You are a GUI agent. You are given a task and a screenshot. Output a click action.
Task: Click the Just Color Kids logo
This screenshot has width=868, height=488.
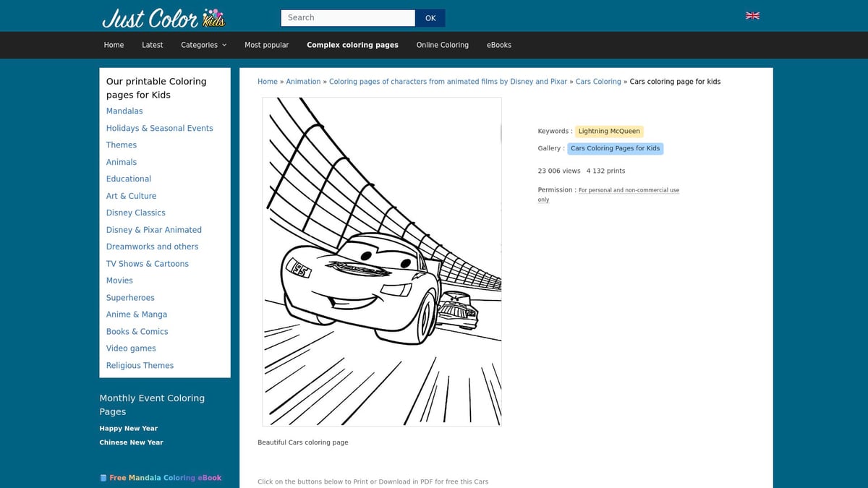[x=165, y=17]
